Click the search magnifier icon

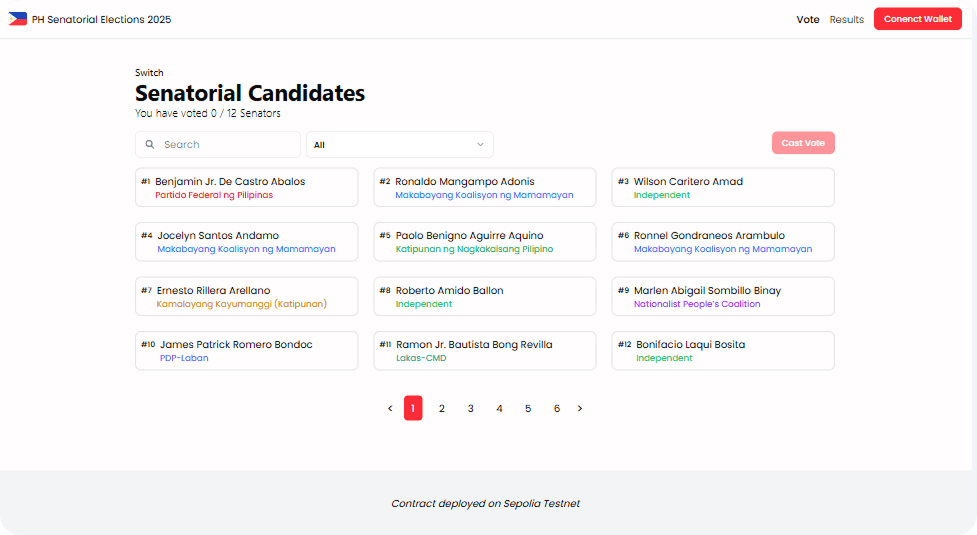pos(150,145)
